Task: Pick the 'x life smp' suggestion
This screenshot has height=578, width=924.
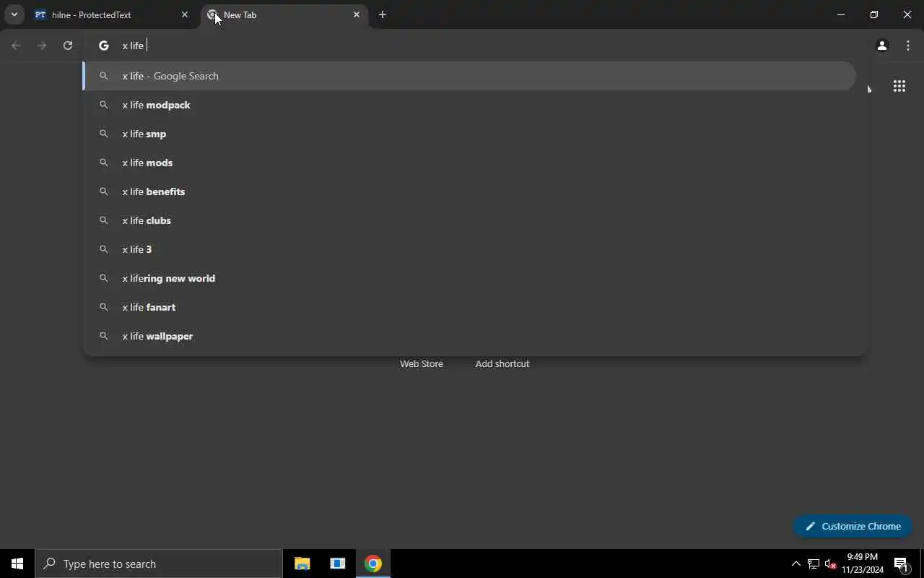Action: [x=469, y=134]
